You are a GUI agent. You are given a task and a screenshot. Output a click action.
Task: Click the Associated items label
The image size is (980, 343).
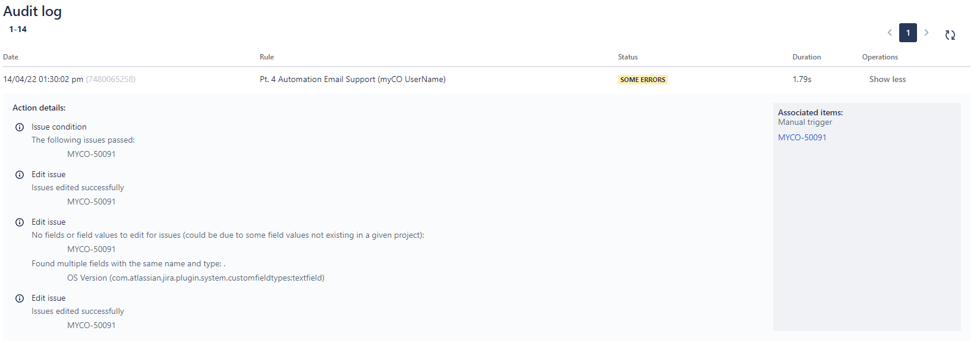[810, 112]
